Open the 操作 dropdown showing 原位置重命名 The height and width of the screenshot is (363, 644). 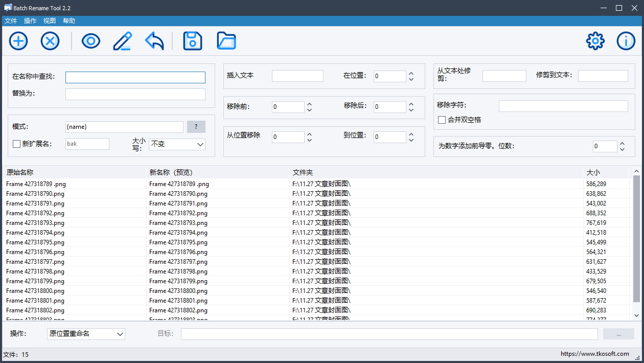coord(86,334)
